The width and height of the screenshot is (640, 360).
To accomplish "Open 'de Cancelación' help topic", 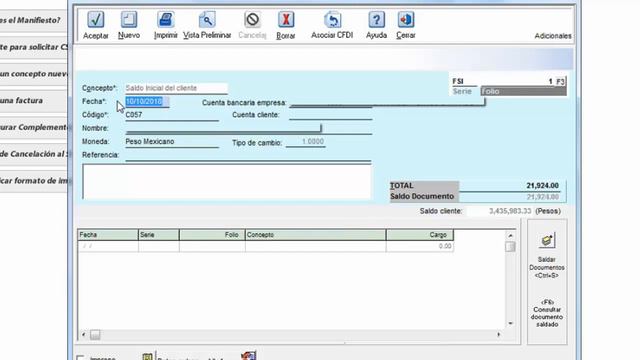I will pyautogui.click(x=33, y=154).
